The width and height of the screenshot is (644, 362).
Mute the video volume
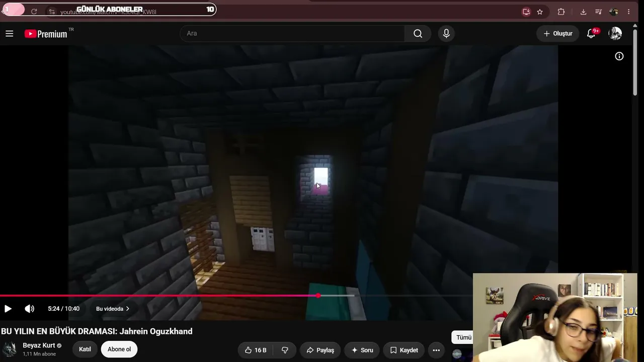click(30, 309)
